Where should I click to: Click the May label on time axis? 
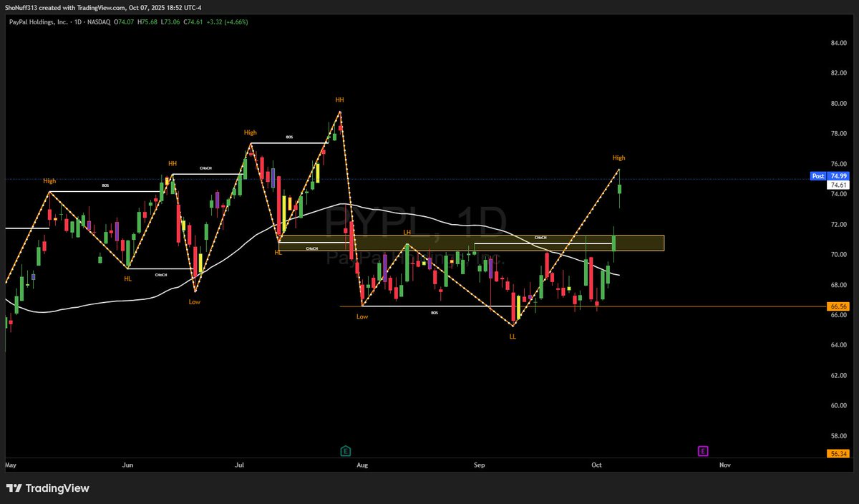coord(10,465)
